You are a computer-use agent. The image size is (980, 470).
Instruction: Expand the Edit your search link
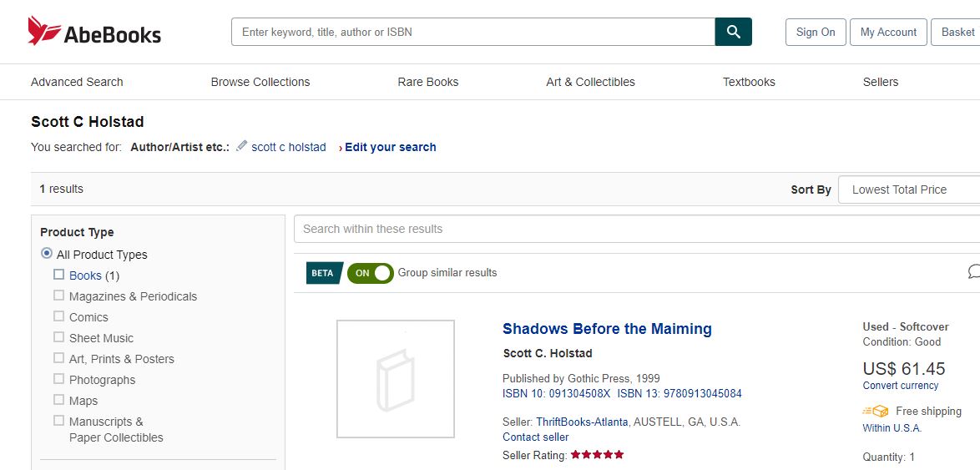(x=390, y=147)
